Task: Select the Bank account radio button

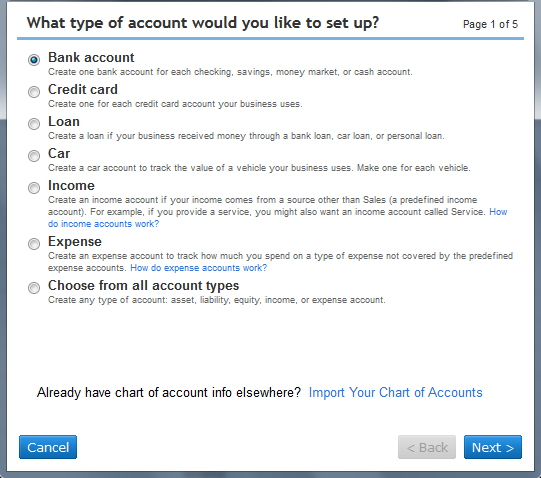Action: (34, 60)
